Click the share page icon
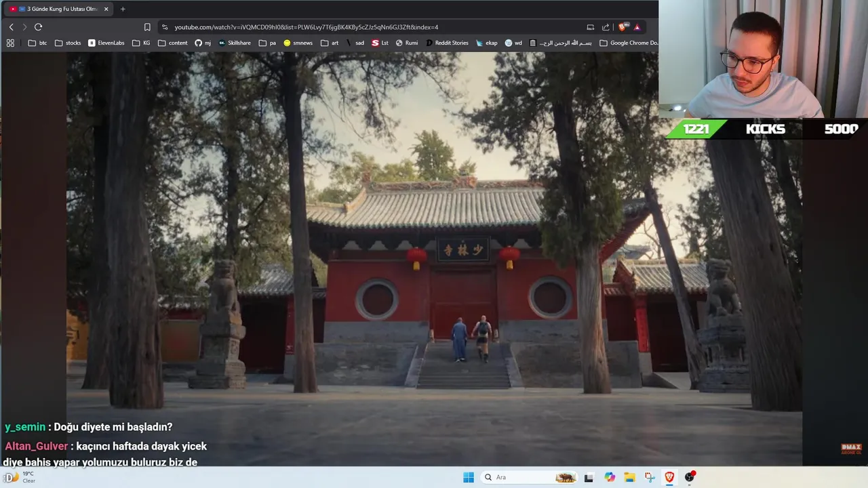Viewport: 868px width, 488px height. click(x=606, y=27)
